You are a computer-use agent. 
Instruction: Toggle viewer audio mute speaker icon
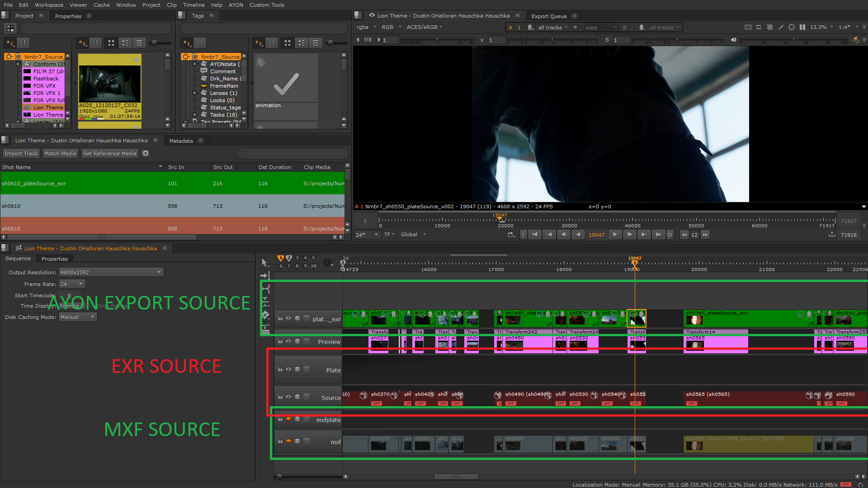pos(734,40)
